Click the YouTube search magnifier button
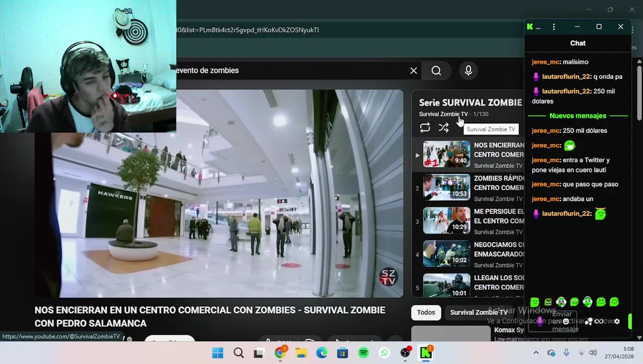This screenshot has height=364, width=643. (436, 71)
